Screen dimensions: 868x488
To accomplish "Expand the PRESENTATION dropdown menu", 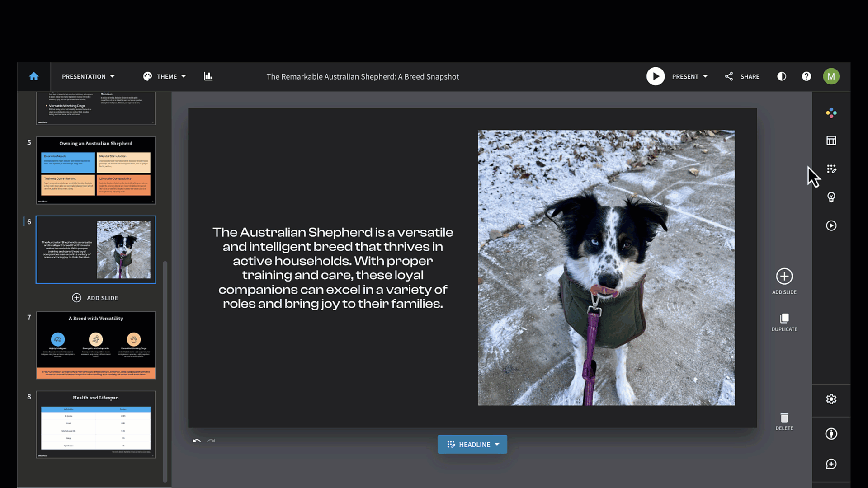I will click(x=88, y=76).
